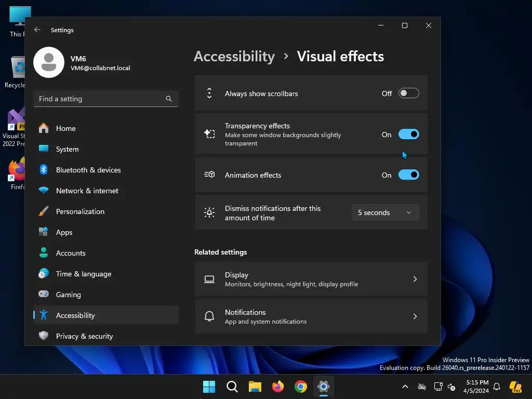Turn on Always show scrollbars toggle
The image size is (532, 399).
[408, 94]
